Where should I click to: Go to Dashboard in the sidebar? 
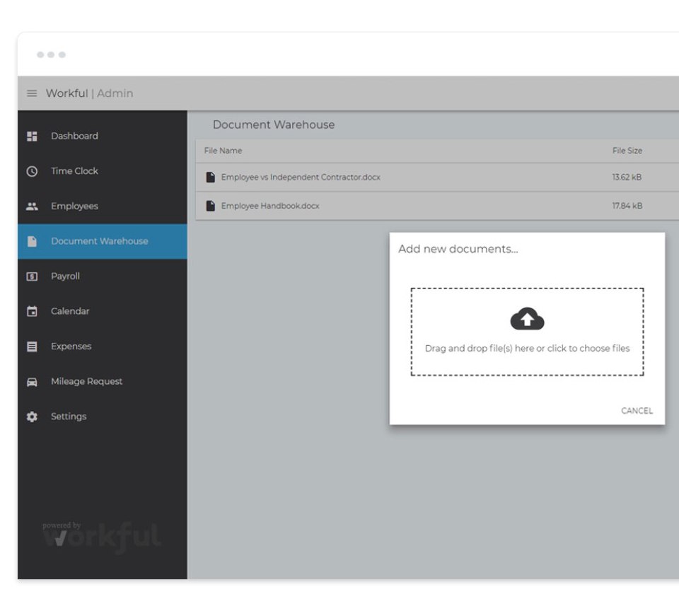[x=74, y=136]
